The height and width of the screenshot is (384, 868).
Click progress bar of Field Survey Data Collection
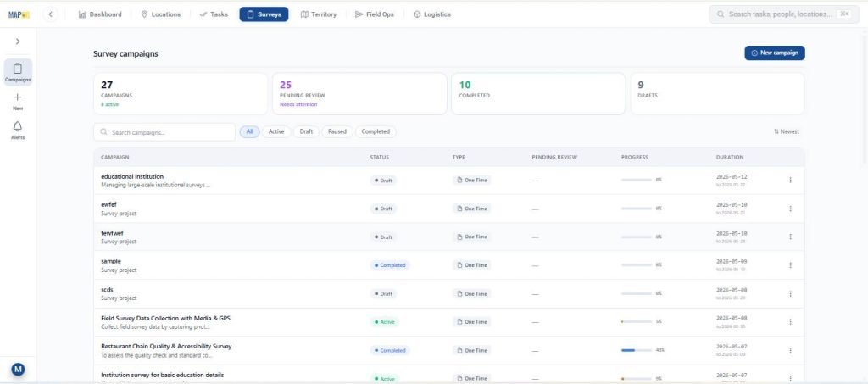point(637,321)
